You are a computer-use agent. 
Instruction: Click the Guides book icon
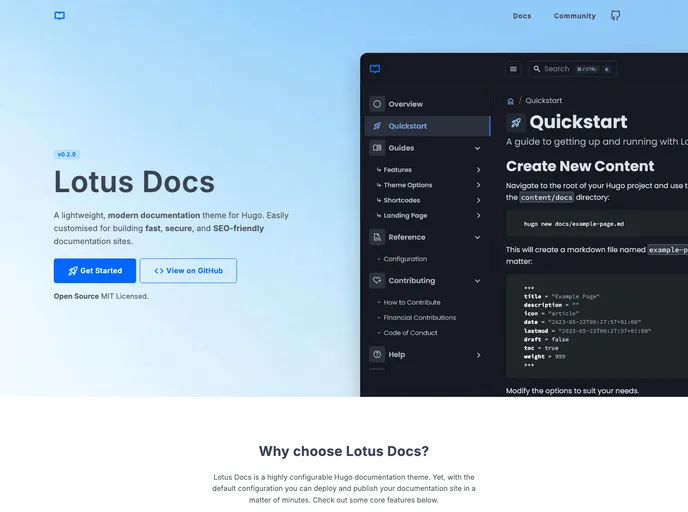377,148
